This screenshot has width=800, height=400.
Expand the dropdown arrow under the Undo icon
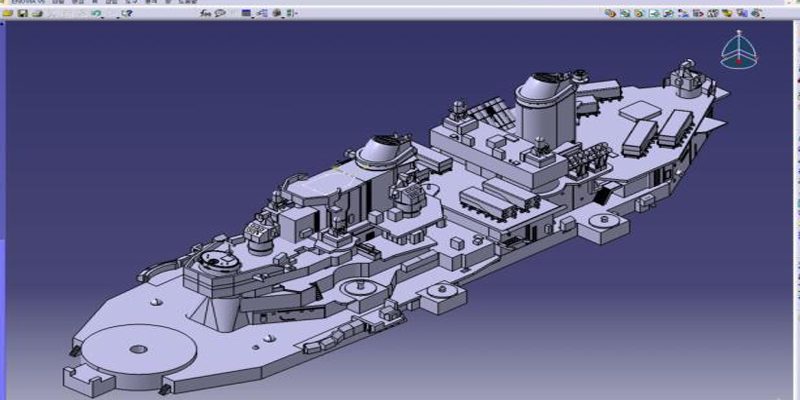click(x=103, y=18)
